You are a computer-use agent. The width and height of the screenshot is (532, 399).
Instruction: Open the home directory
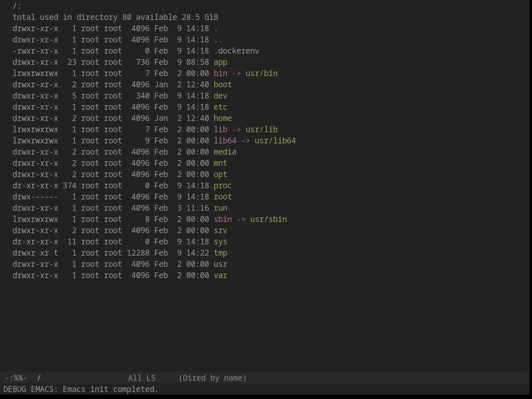tap(223, 118)
